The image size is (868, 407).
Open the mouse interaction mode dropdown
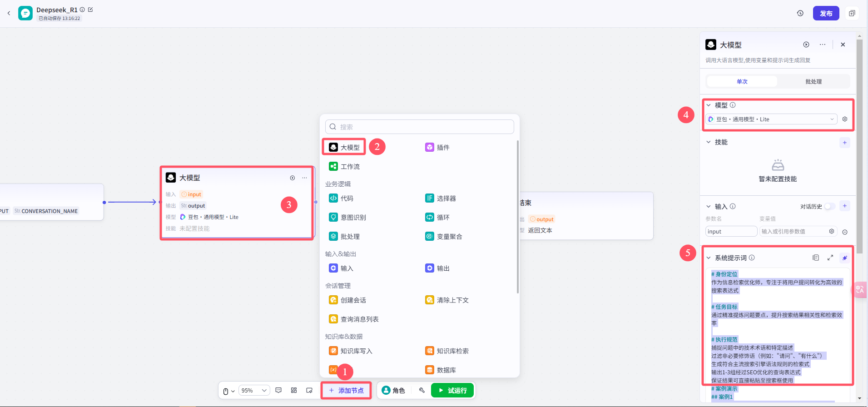coord(229,391)
